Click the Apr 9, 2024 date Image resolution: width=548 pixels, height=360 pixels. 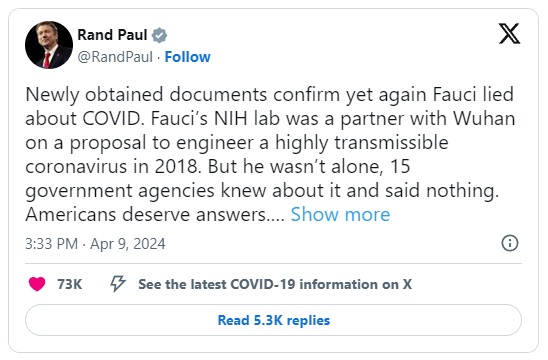pos(128,244)
